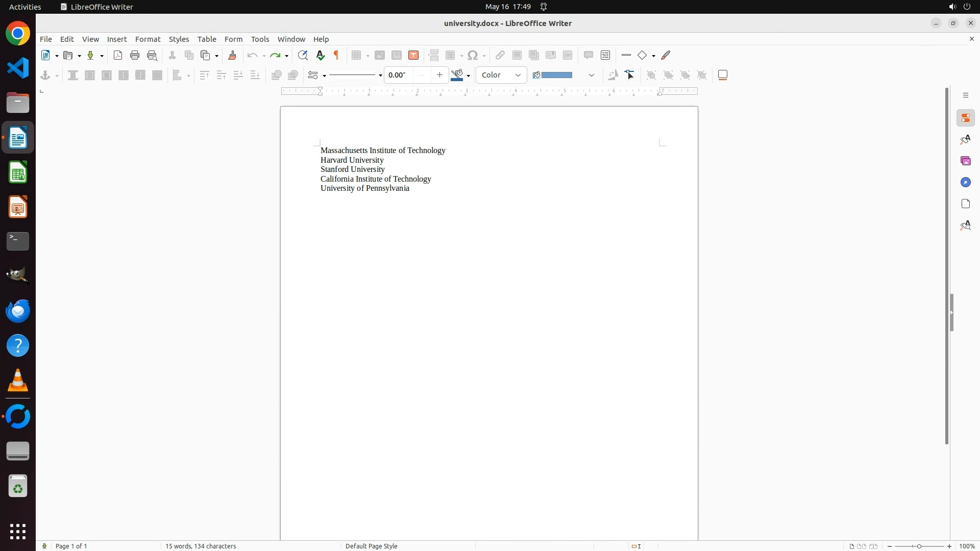
Task: Open Find and Replace tool
Action: [x=303, y=56]
